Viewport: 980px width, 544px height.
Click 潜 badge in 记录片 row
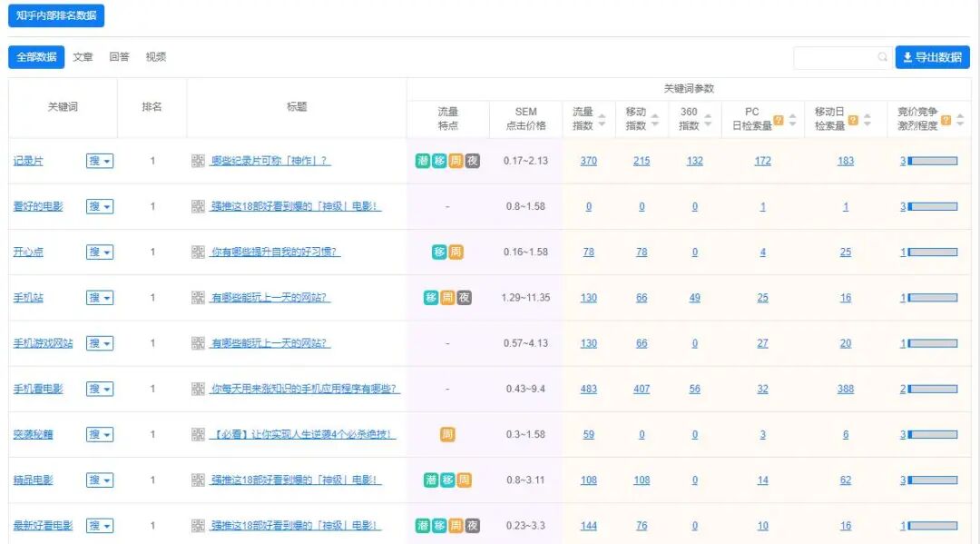tap(423, 161)
